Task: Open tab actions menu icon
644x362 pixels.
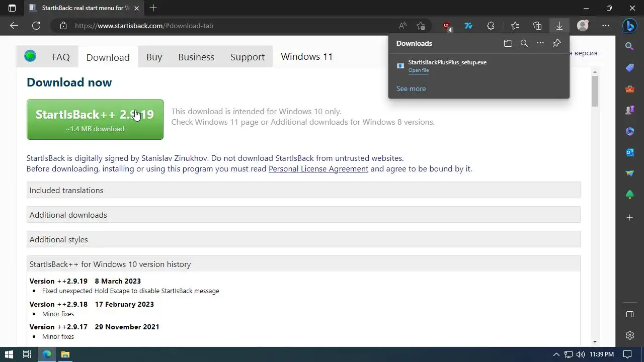Action: pos(12,8)
